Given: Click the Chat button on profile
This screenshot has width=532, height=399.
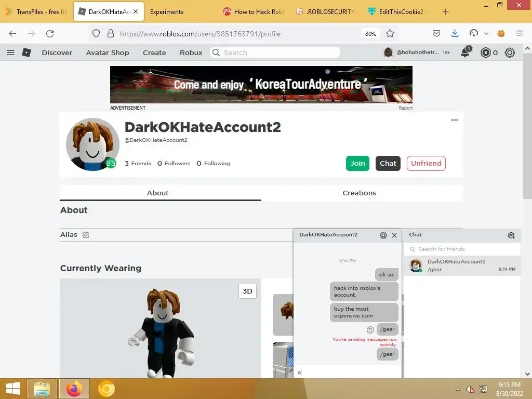Looking at the screenshot, I should 388,163.
